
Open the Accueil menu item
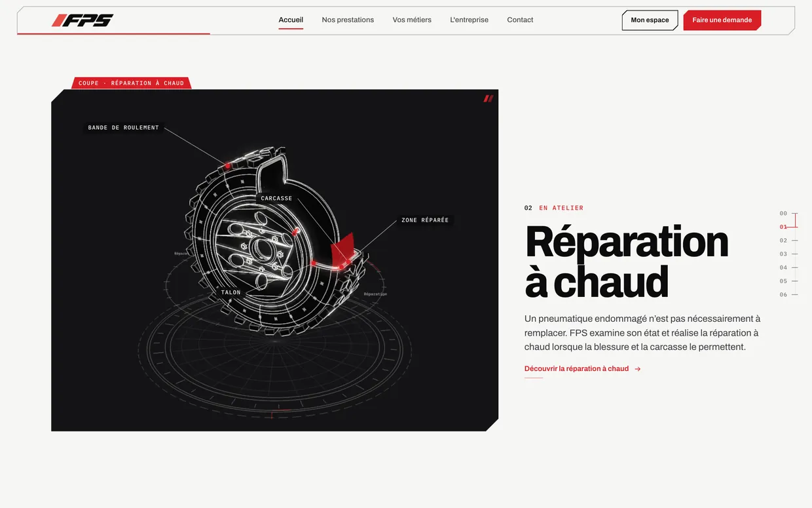[291, 20]
